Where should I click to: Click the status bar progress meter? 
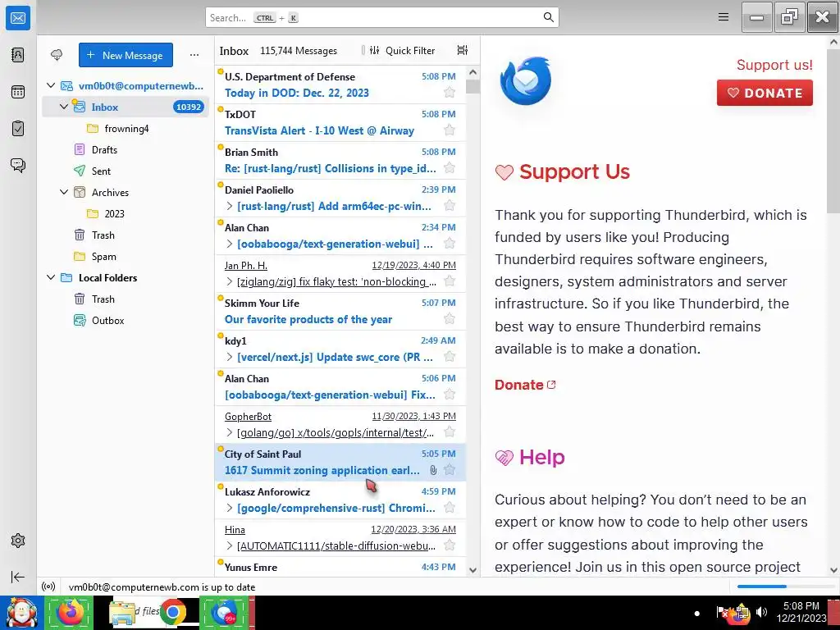click(785, 587)
